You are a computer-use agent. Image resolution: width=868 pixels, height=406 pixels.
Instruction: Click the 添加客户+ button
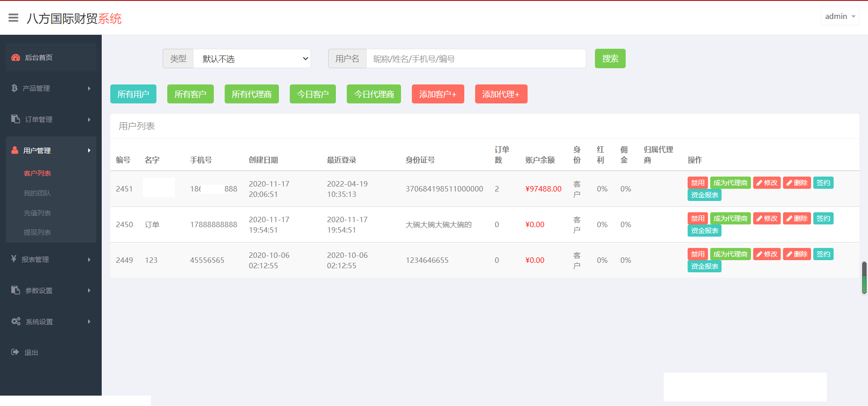click(438, 94)
